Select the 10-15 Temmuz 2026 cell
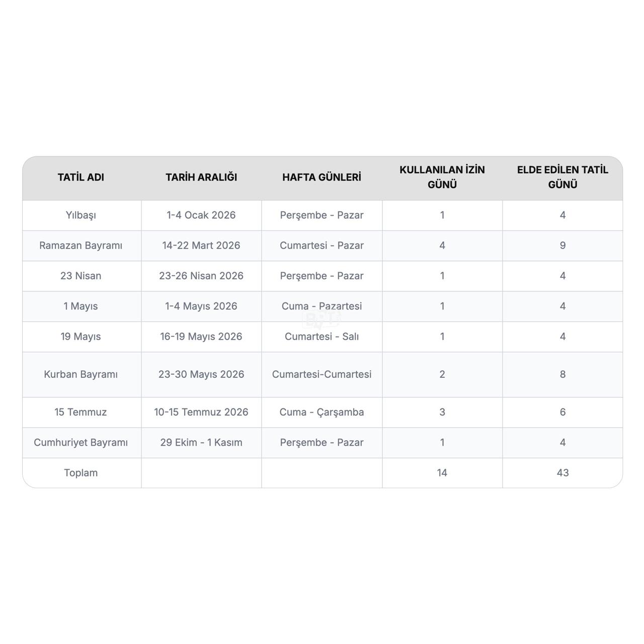This screenshot has width=644, height=644. coord(201,412)
